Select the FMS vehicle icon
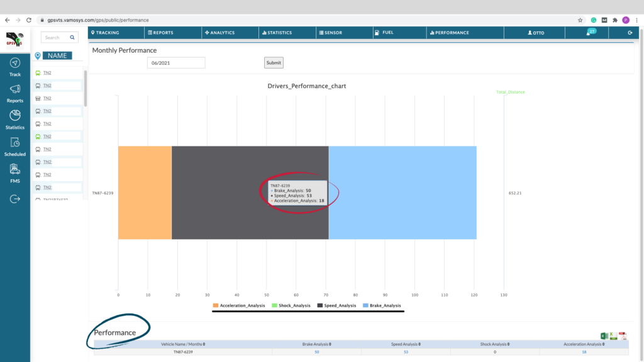The image size is (644, 362). point(15,170)
